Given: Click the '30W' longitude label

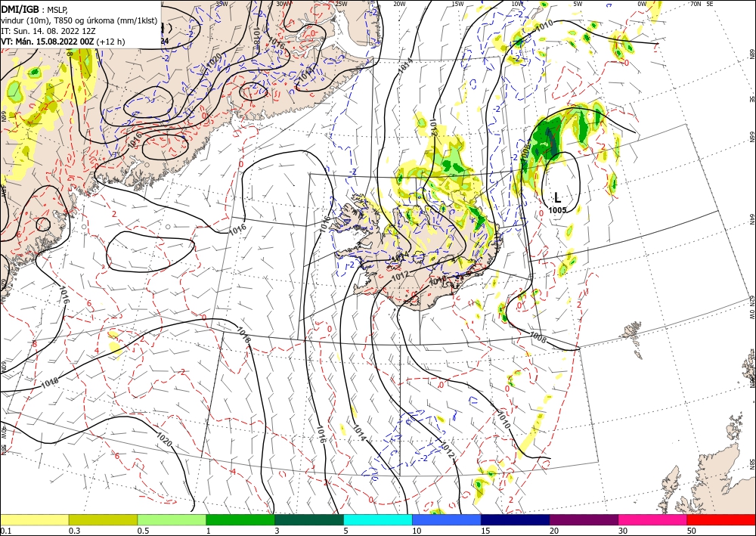Looking at the screenshot, I should coord(283,4).
